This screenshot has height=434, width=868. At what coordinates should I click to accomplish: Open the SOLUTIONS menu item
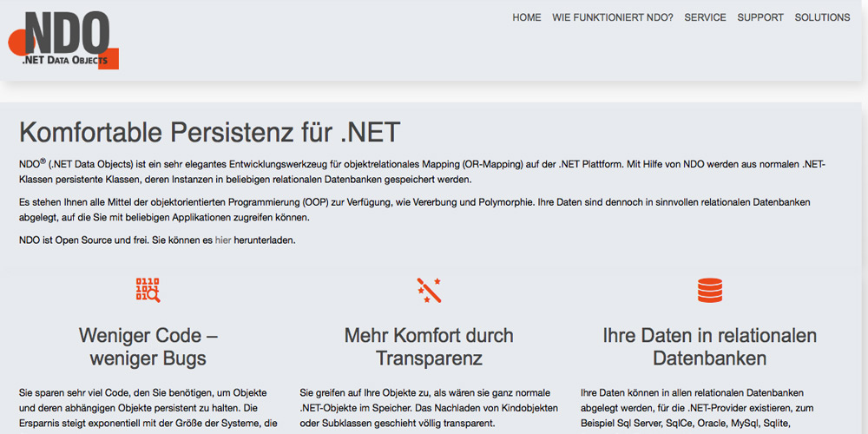(822, 17)
